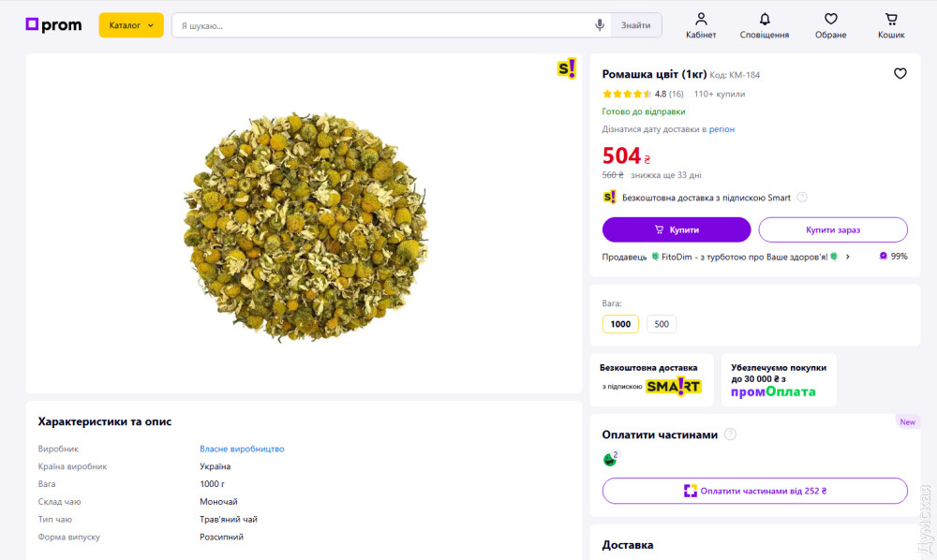Click the Smart delivery help question icon
The image size is (937, 560).
pos(802,198)
